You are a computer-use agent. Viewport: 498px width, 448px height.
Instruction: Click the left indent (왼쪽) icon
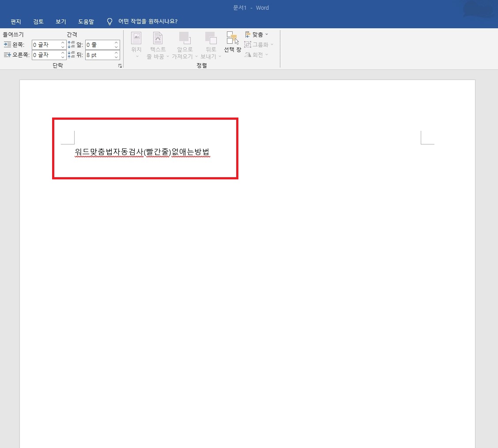pyautogui.click(x=8, y=45)
